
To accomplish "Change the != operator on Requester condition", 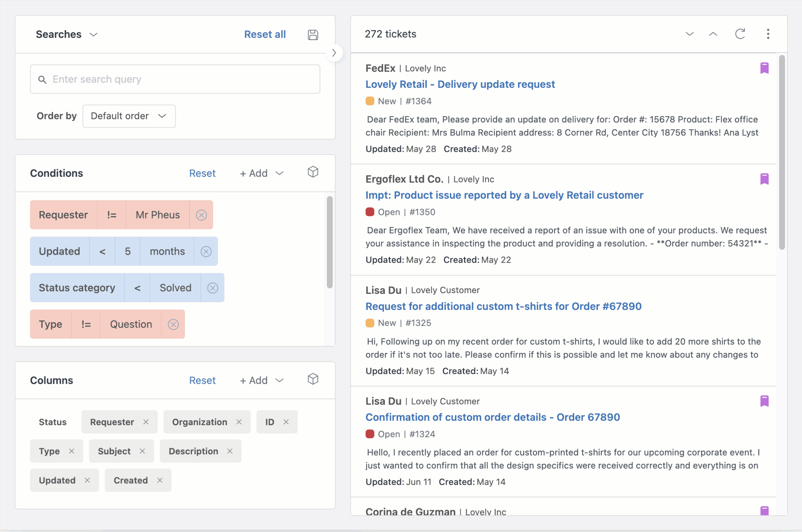I will click(111, 215).
